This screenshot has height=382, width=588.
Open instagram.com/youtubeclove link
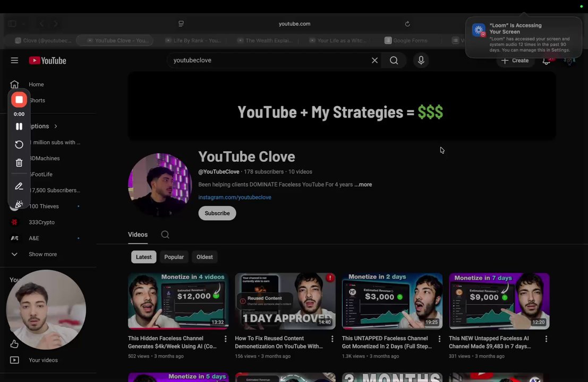(x=235, y=197)
